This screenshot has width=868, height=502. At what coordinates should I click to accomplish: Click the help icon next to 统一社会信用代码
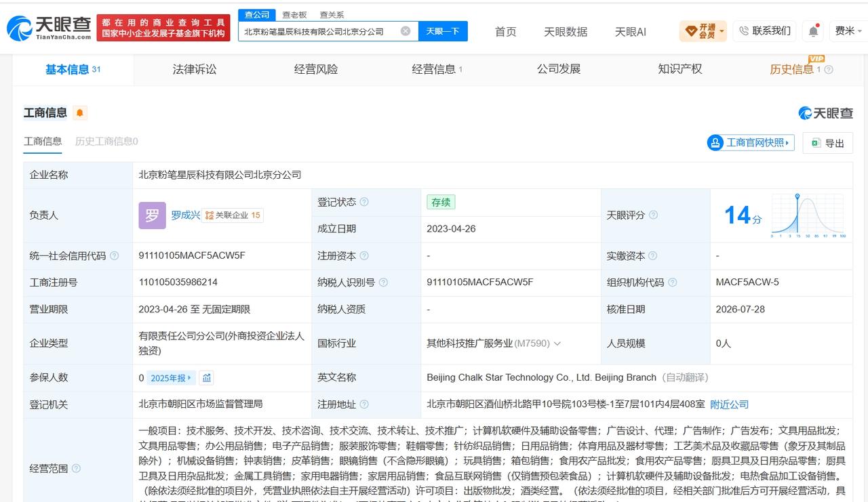click(x=114, y=255)
